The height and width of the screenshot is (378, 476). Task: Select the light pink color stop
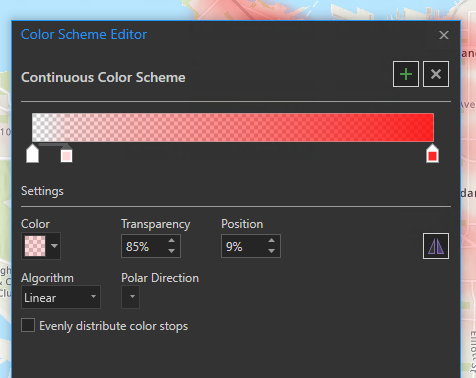[66, 154]
